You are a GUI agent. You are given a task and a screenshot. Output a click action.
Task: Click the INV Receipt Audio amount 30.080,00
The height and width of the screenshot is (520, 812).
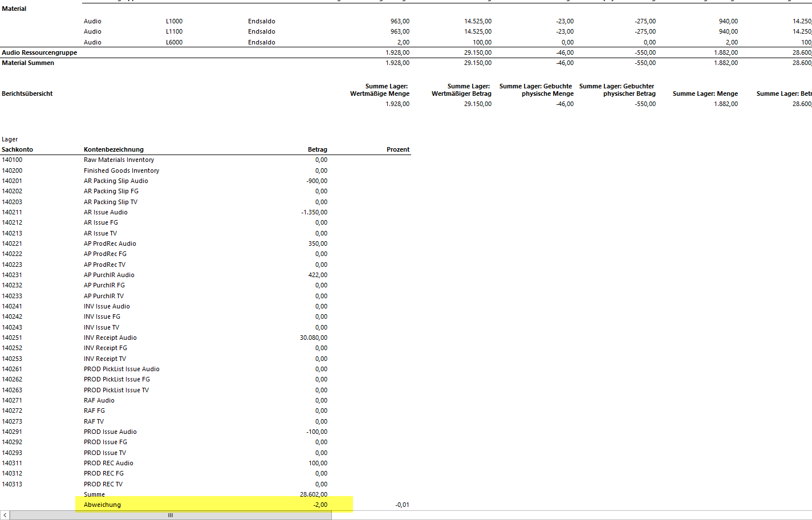(314, 338)
